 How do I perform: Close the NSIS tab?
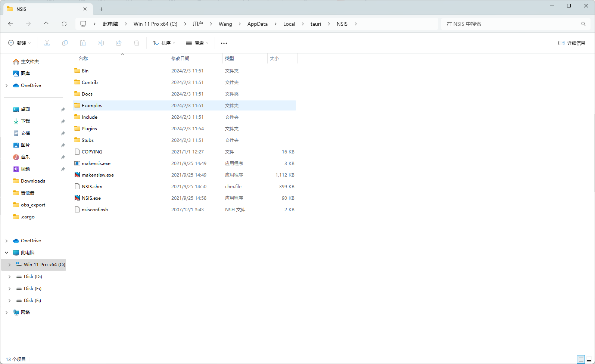(x=85, y=9)
